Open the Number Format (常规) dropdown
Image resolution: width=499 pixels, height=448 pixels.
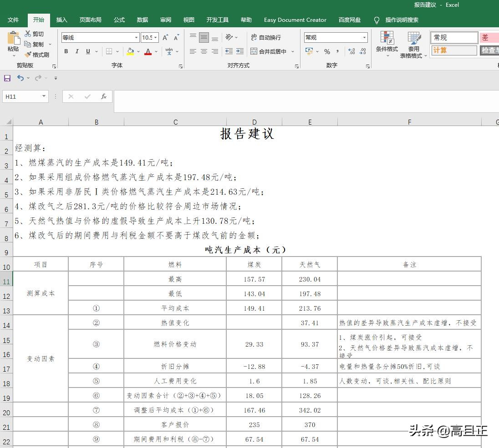pyautogui.click(x=364, y=37)
